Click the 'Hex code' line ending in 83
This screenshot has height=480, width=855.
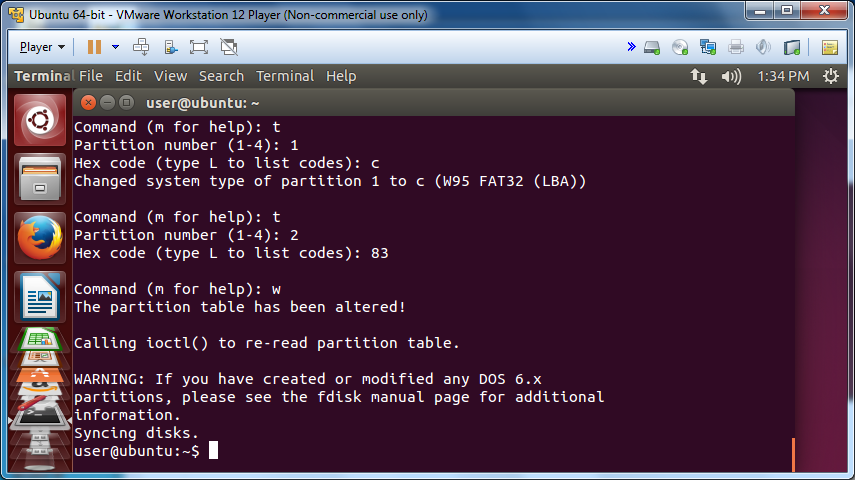tap(231, 253)
